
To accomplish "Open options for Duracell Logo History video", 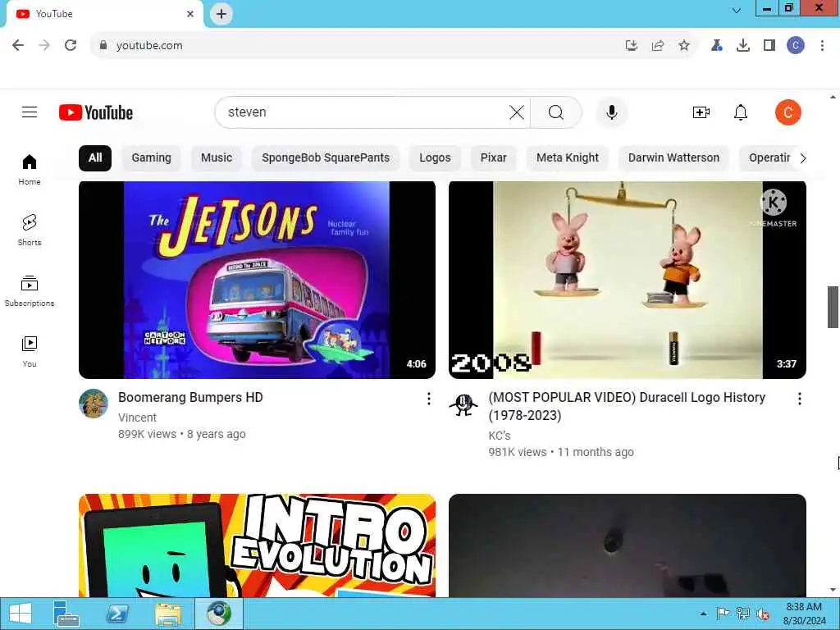I will [799, 398].
